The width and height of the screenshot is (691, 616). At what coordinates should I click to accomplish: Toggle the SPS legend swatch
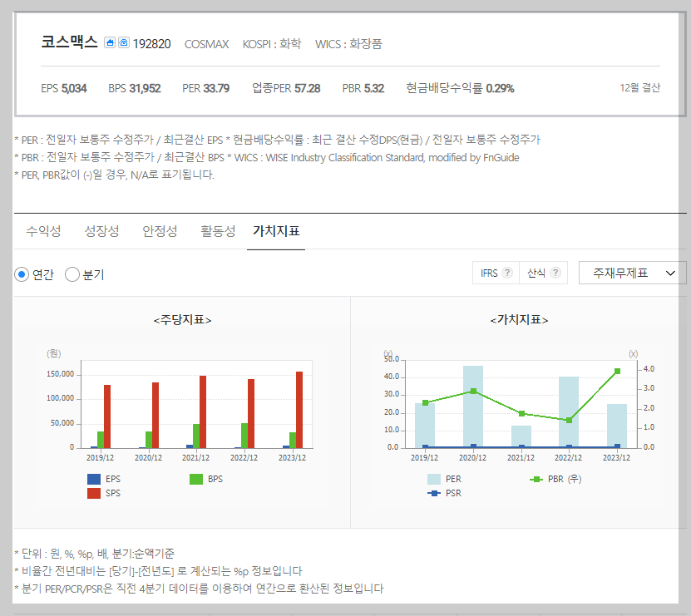[94, 493]
